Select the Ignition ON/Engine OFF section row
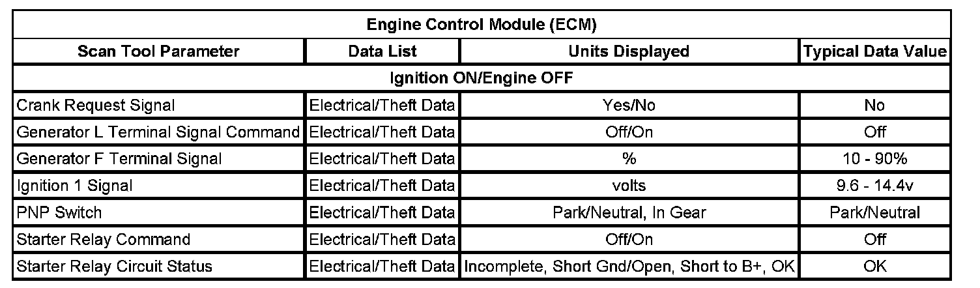Image resolution: width=980 pixels, height=288 pixels. coord(482,78)
